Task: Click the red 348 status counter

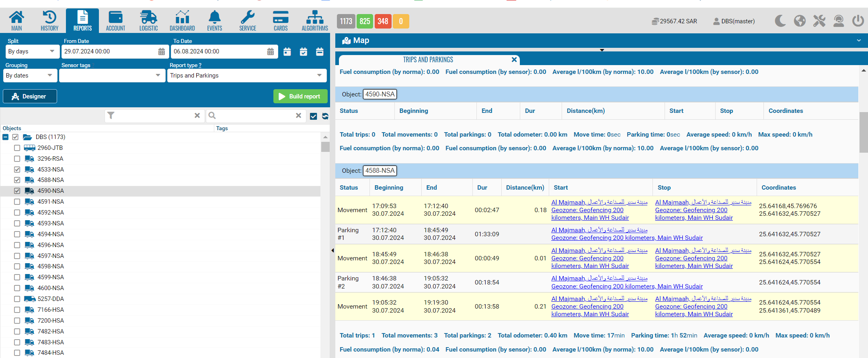Action: 383,21
